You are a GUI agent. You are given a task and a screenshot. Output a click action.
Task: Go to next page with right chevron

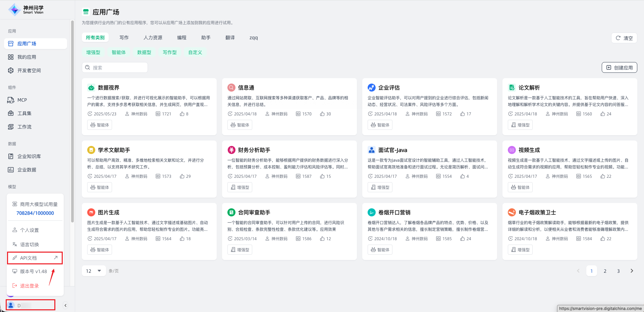(x=632, y=271)
